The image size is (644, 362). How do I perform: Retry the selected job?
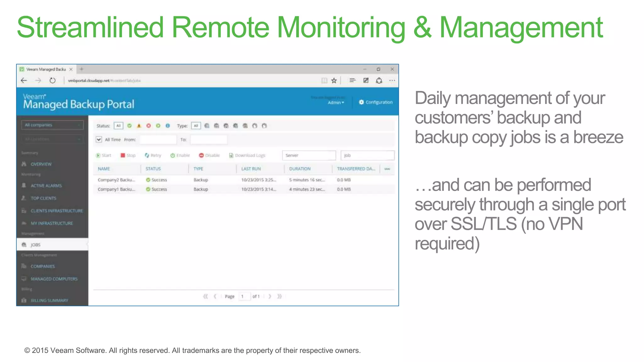153,155
